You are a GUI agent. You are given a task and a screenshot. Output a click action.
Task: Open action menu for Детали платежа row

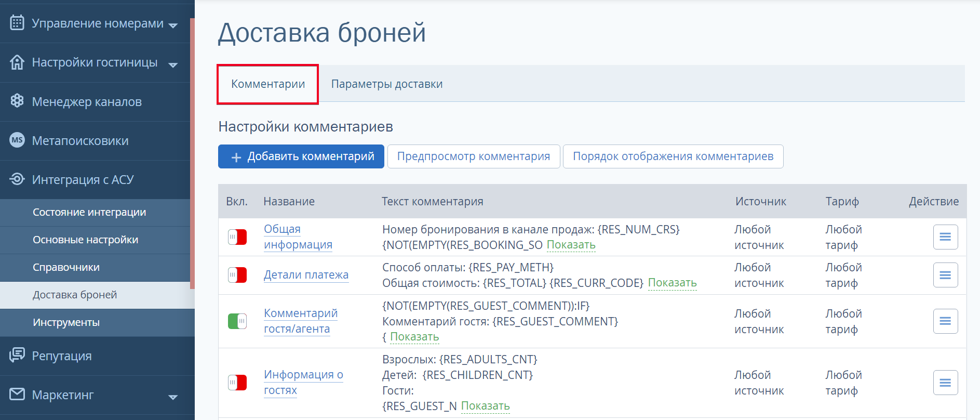(x=945, y=275)
